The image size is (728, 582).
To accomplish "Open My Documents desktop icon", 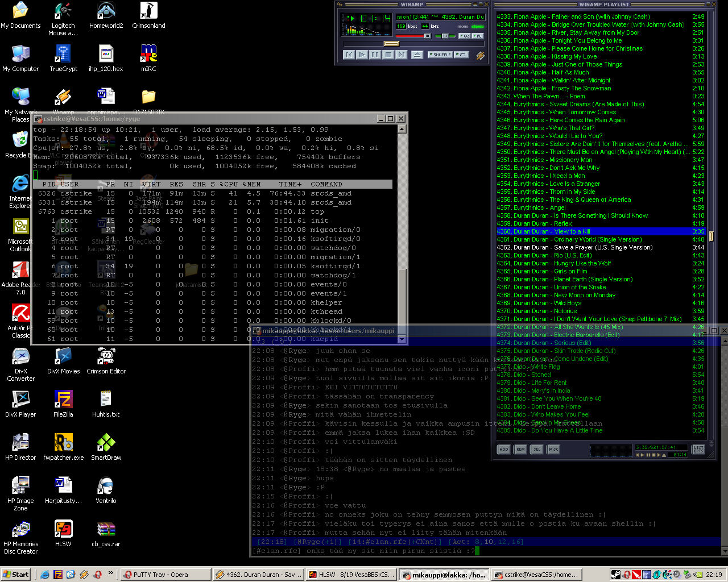I will [x=20, y=15].
